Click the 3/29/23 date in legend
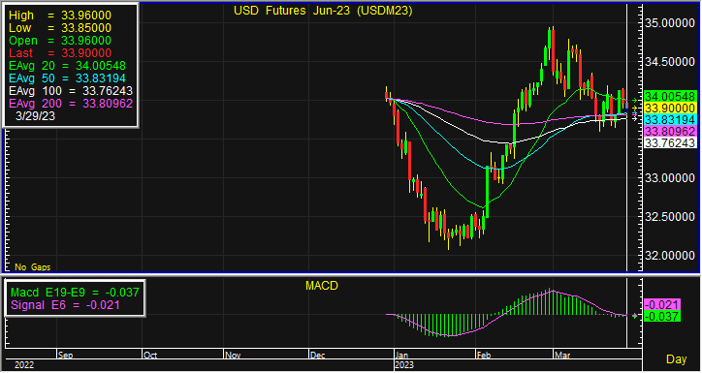 click(35, 116)
